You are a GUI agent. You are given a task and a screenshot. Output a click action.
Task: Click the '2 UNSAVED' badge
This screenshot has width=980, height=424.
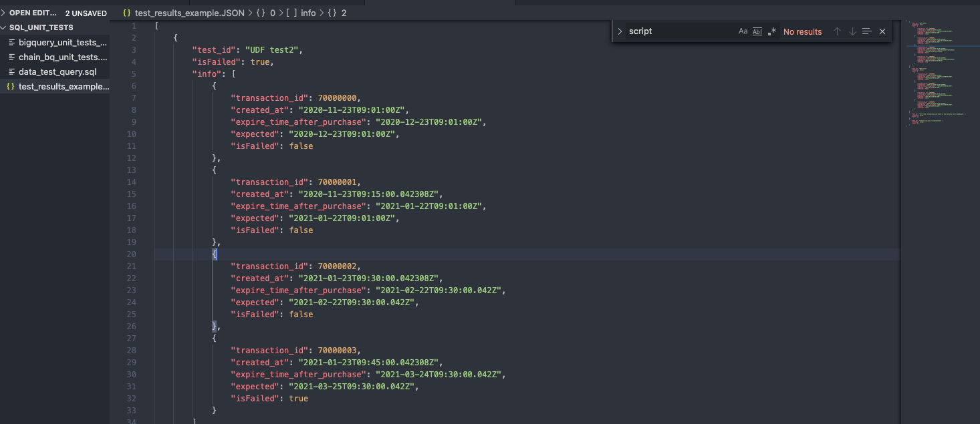click(x=86, y=13)
